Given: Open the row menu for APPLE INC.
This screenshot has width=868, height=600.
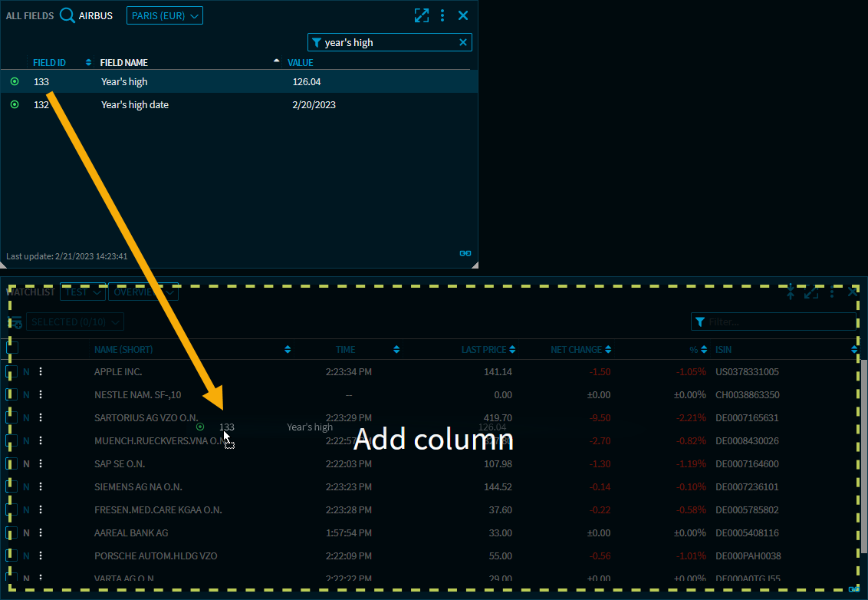Looking at the screenshot, I should (x=41, y=372).
